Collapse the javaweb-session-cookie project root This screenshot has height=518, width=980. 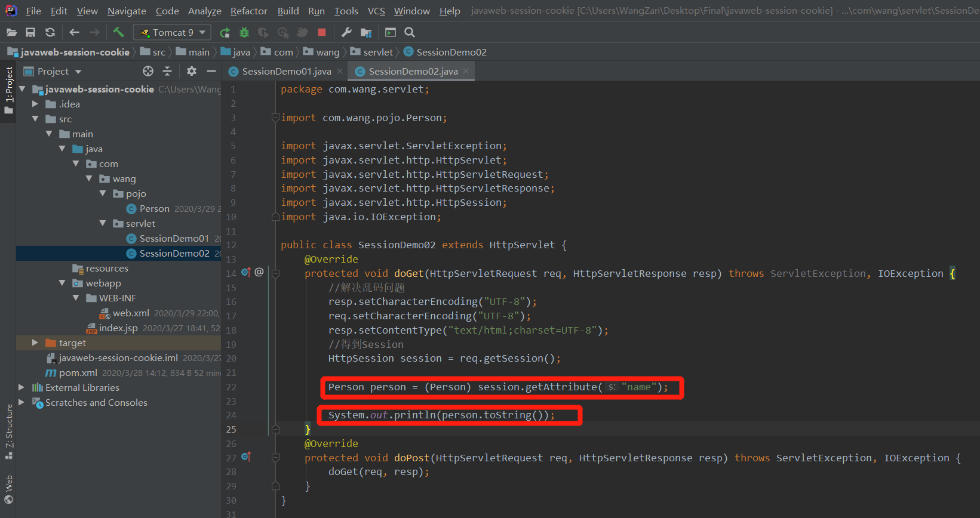pos(22,89)
